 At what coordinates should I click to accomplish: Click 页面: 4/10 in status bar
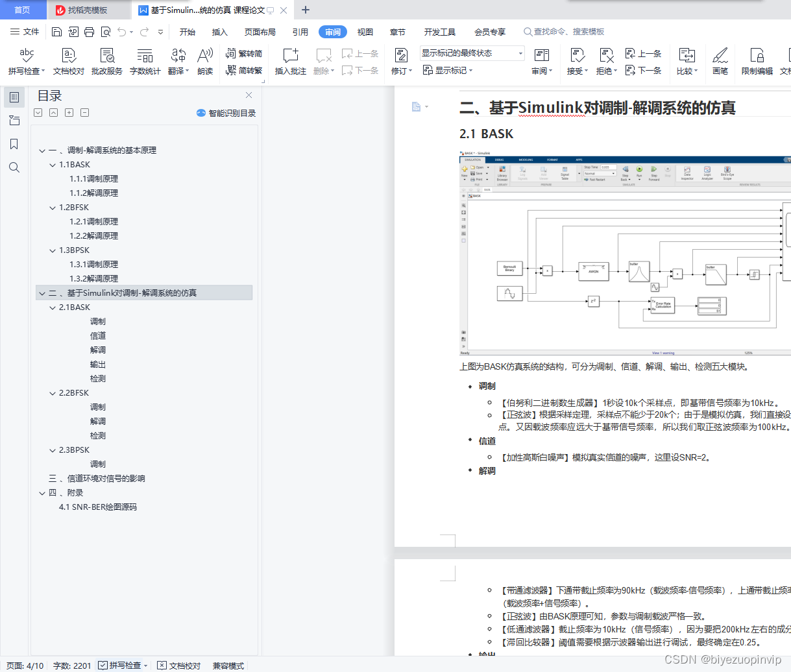coord(25,666)
